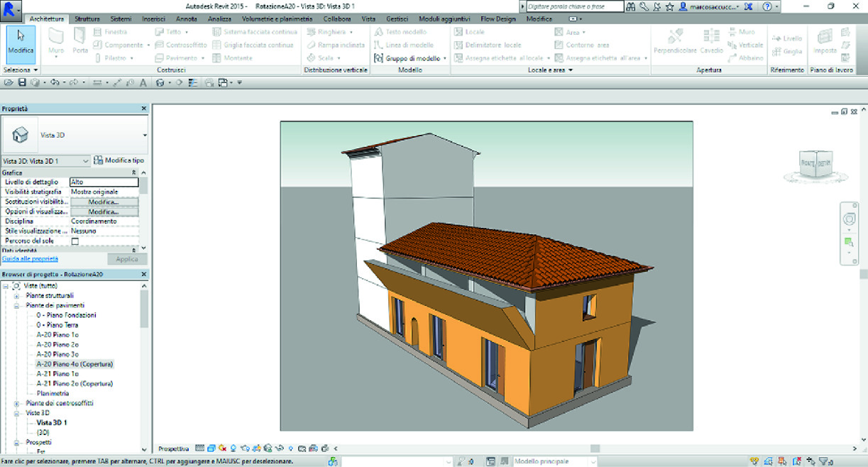The width and height of the screenshot is (868, 467).
Task: Select the Griglia reference tool
Action: click(786, 51)
